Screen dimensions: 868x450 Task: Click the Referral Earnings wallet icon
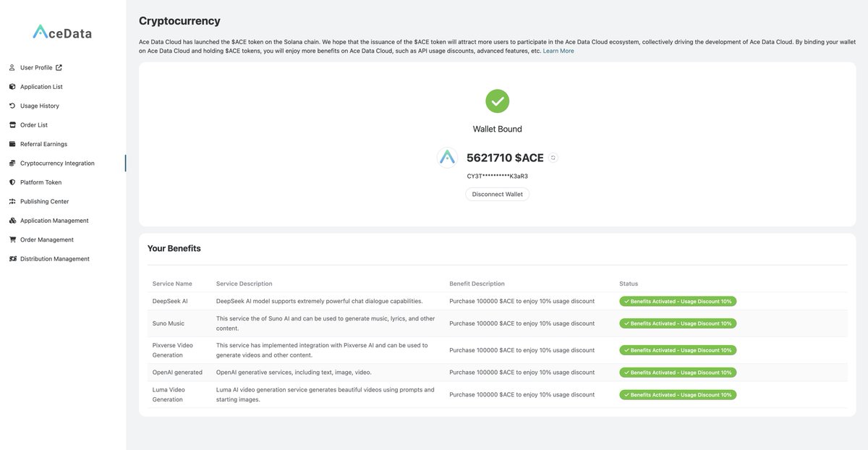click(12, 144)
